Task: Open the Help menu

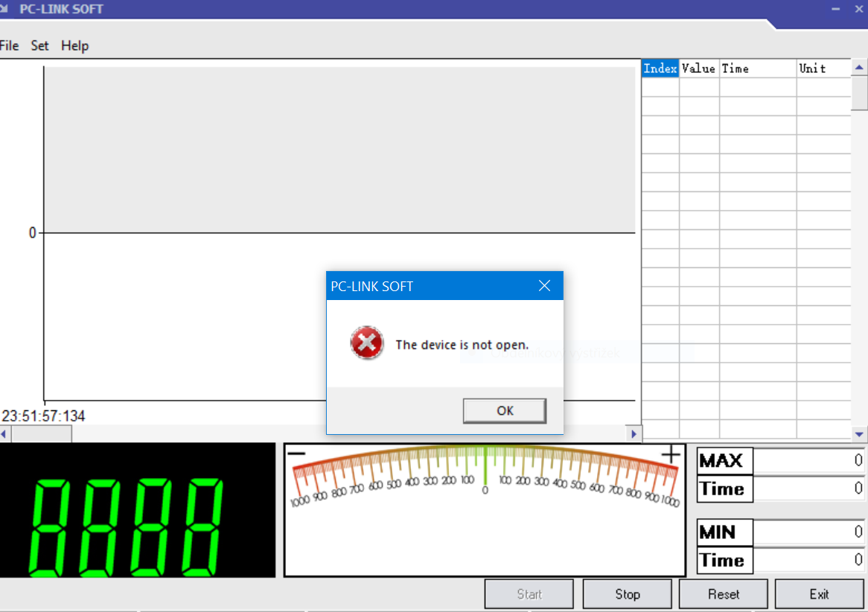Action: coord(74,45)
